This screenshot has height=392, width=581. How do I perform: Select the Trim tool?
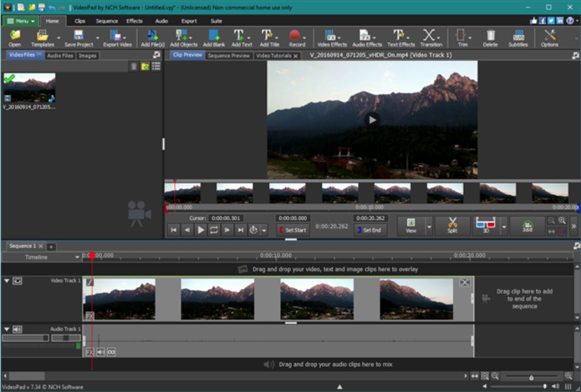point(462,38)
